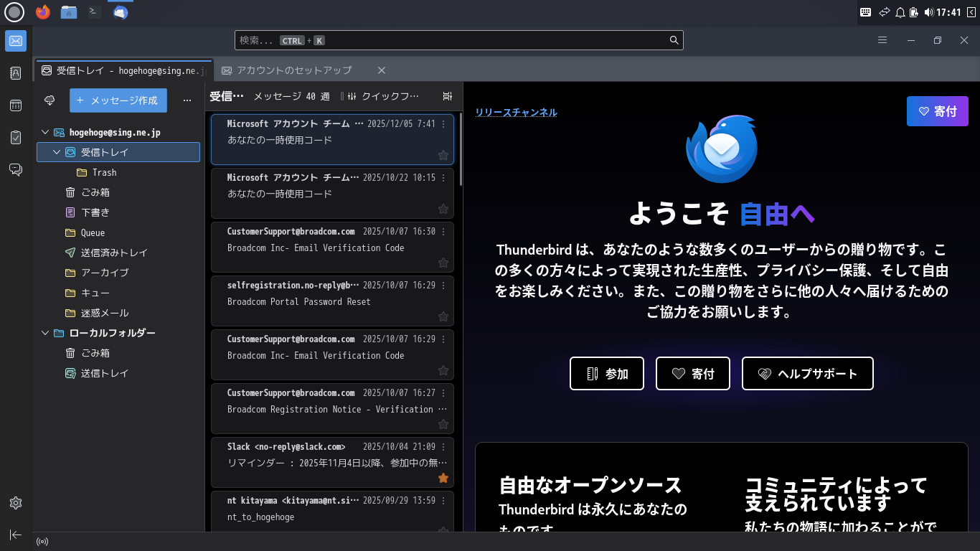Open the Tasks space icon
Screen dimensions: 980x551
(x=16, y=138)
